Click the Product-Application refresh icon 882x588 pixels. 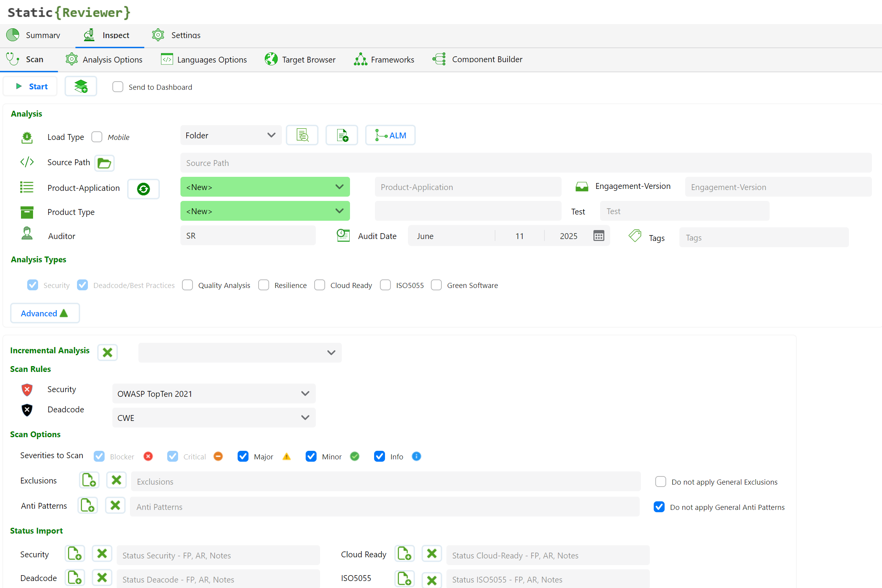143,189
